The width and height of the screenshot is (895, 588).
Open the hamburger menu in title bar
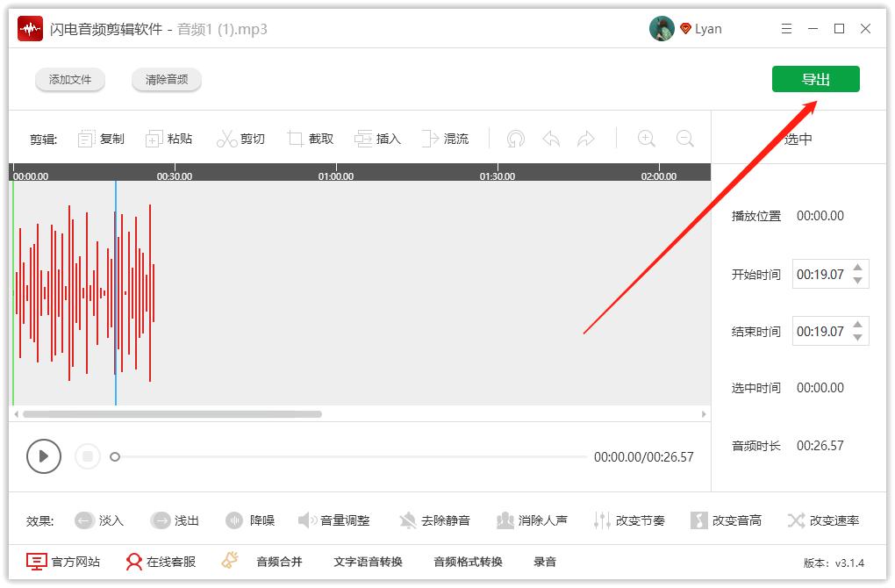pyautogui.click(x=786, y=29)
